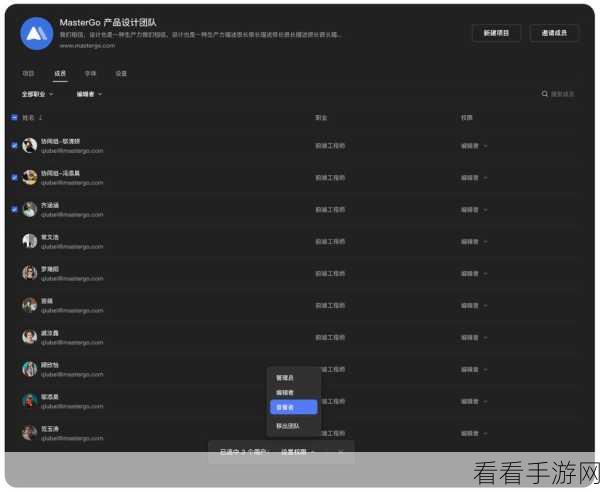This screenshot has height=492, width=600.
Task: Open the third member's 编辑者 permission dropdown
Action: (474, 210)
